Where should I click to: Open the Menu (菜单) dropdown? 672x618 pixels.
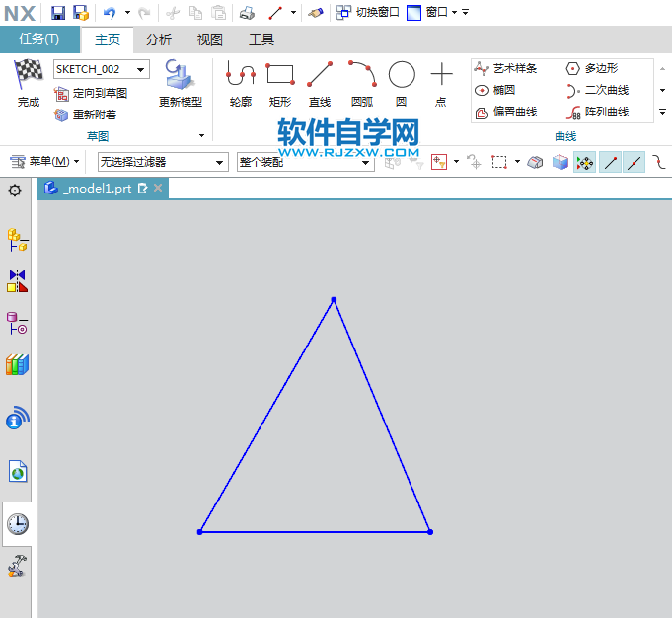click(x=44, y=162)
